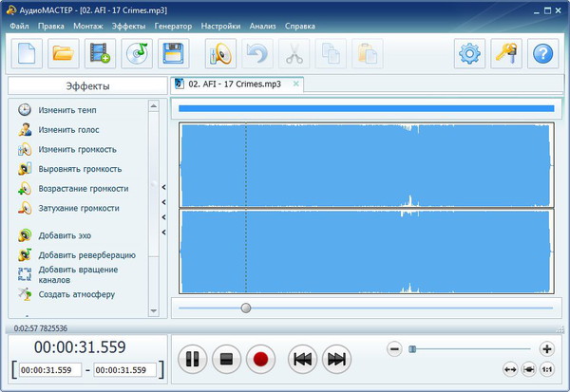Image resolution: width=570 pixels, height=392 pixels.
Task: Collapse the effects panel with top arrow
Action: tap(163, 188)
